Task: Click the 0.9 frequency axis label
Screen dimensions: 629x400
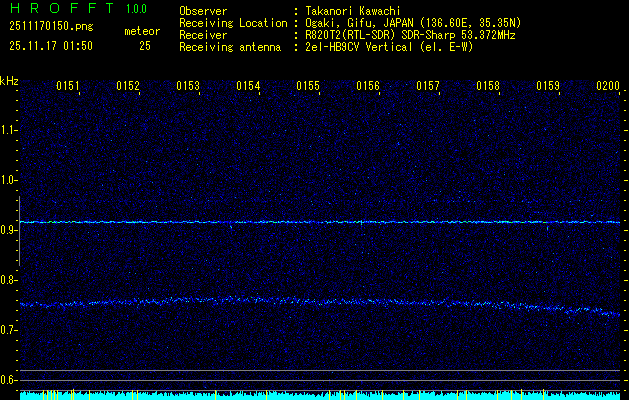Action: [x=8, y=230]
